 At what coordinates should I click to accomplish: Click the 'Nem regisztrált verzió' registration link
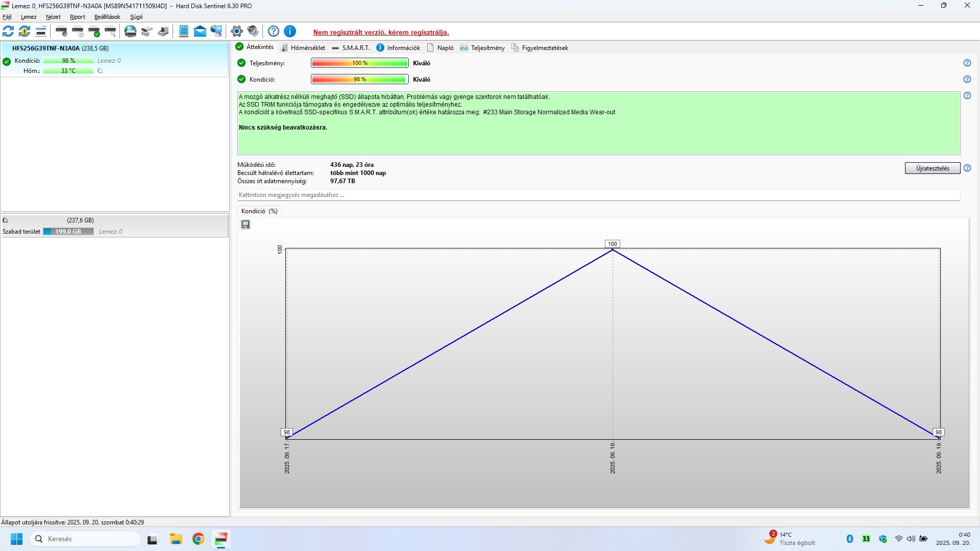click(381, 33)
